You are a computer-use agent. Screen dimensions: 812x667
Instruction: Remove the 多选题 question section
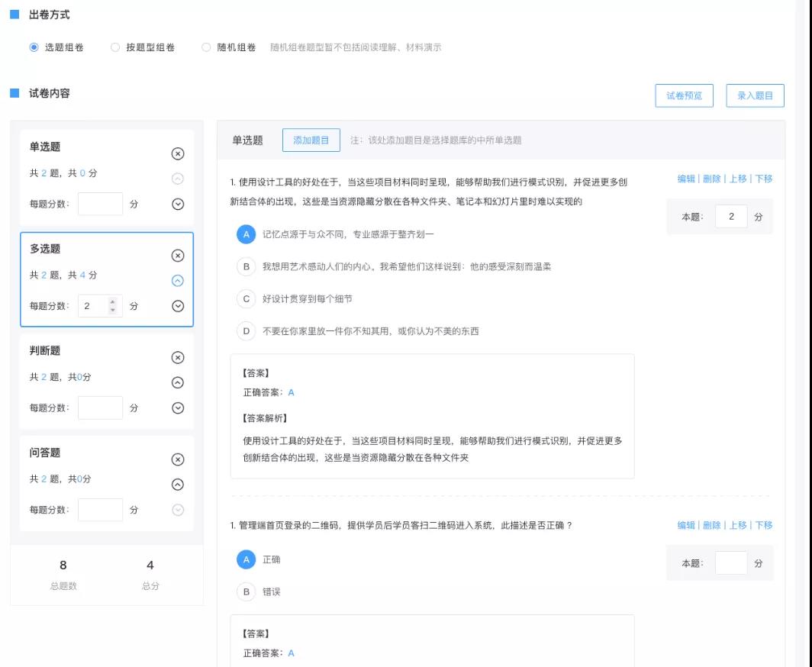click(177, 255)
